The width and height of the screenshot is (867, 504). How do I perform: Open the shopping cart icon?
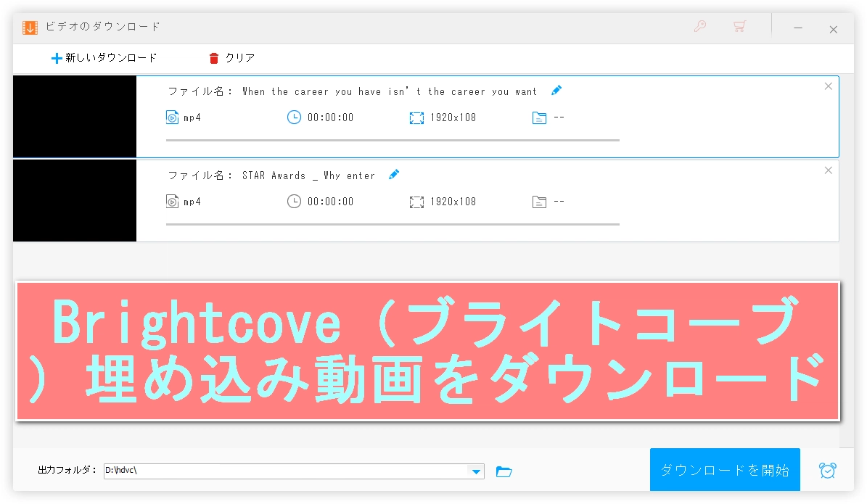coord(739,26)
